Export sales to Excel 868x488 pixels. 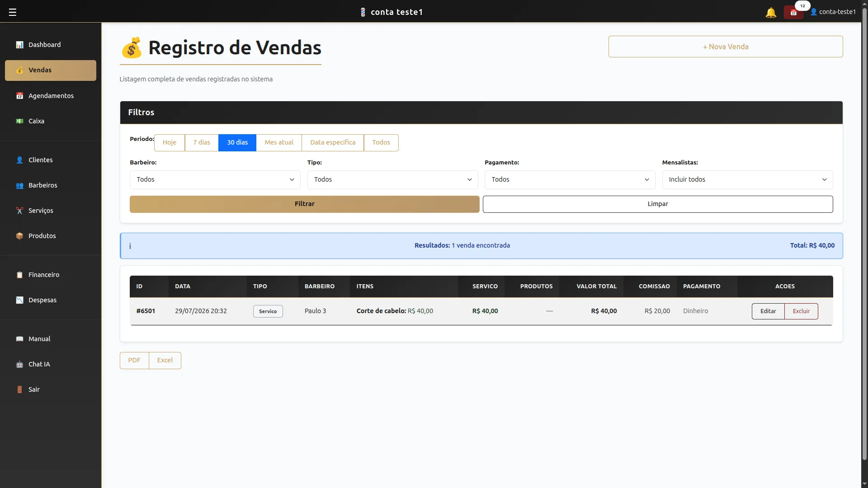[x=165, y=361]
